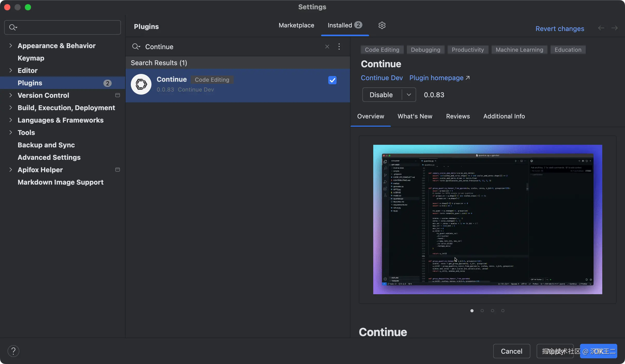Screen dimensions: 625x364
Task: Switch to the Marketplace tab
Action: (x=296, y=25)
